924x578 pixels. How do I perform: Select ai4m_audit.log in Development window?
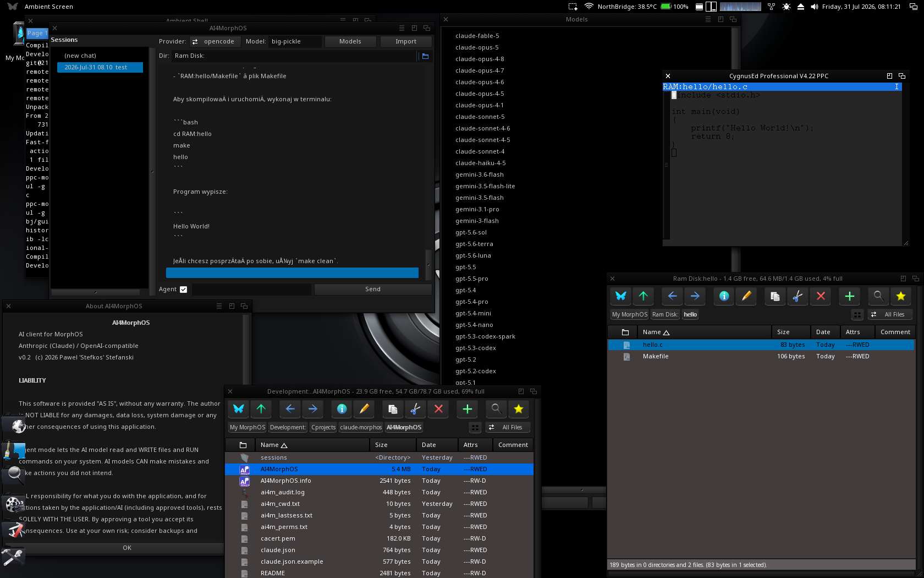(380, 493)
